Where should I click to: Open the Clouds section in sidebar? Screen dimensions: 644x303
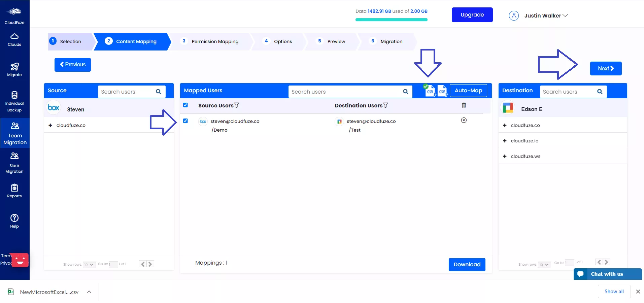point(14,40)
